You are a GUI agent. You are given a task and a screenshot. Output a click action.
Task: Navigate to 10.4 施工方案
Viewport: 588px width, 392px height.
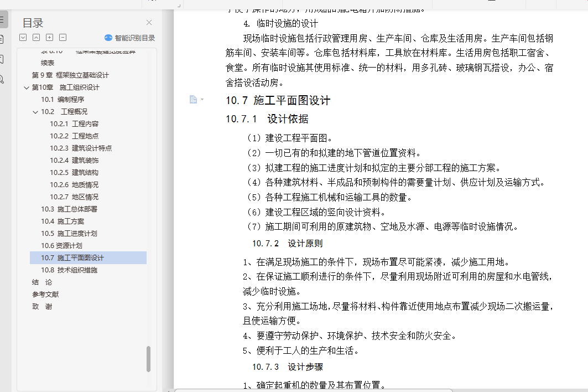click(x=63, y=221)
